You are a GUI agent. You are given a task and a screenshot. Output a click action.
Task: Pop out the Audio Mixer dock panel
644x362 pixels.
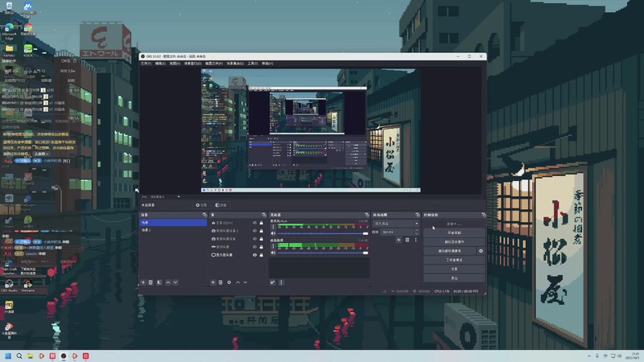click(x=367, y=215)
